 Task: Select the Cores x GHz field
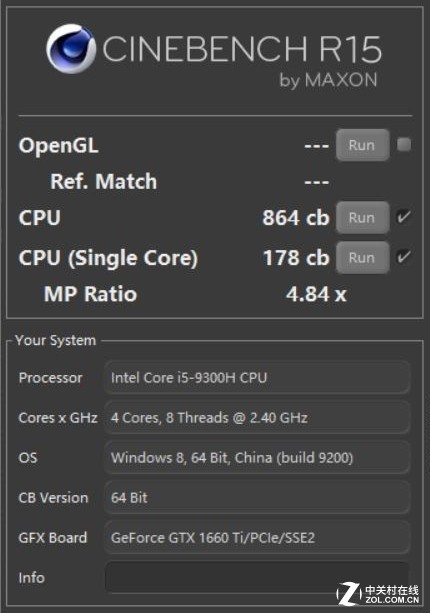tap(257, 418)
